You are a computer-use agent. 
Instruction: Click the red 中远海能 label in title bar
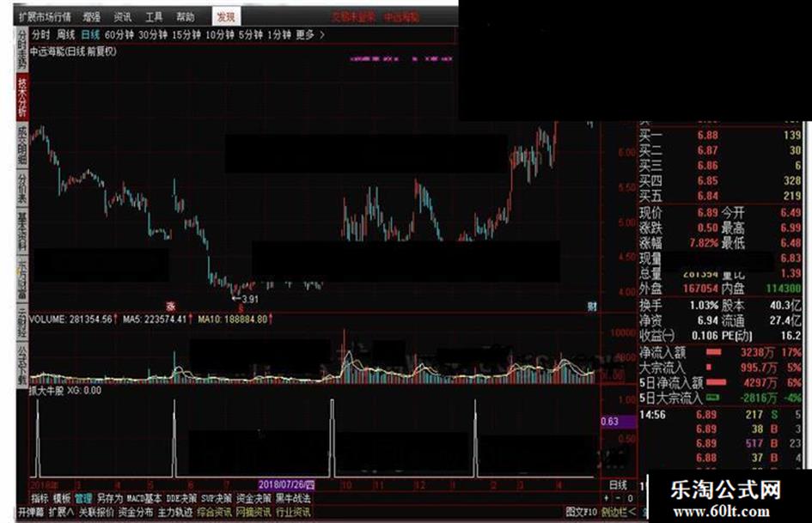[401, 17]
